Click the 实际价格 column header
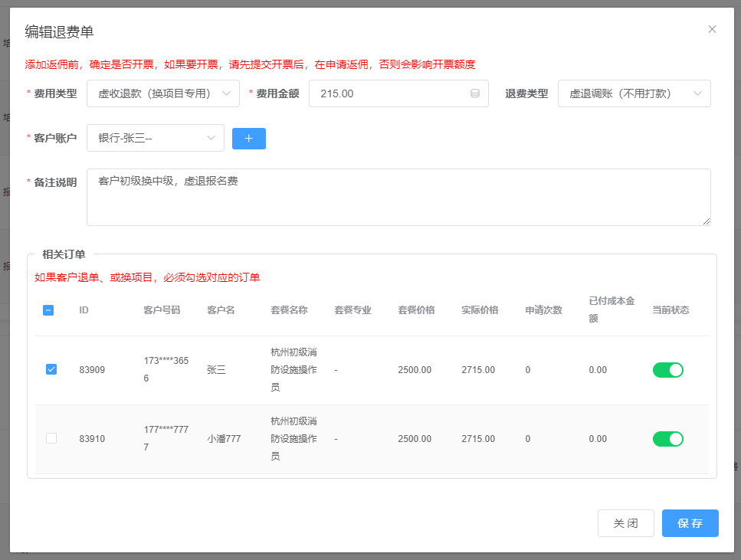This screenshot has height=560, width=741. 480,310
